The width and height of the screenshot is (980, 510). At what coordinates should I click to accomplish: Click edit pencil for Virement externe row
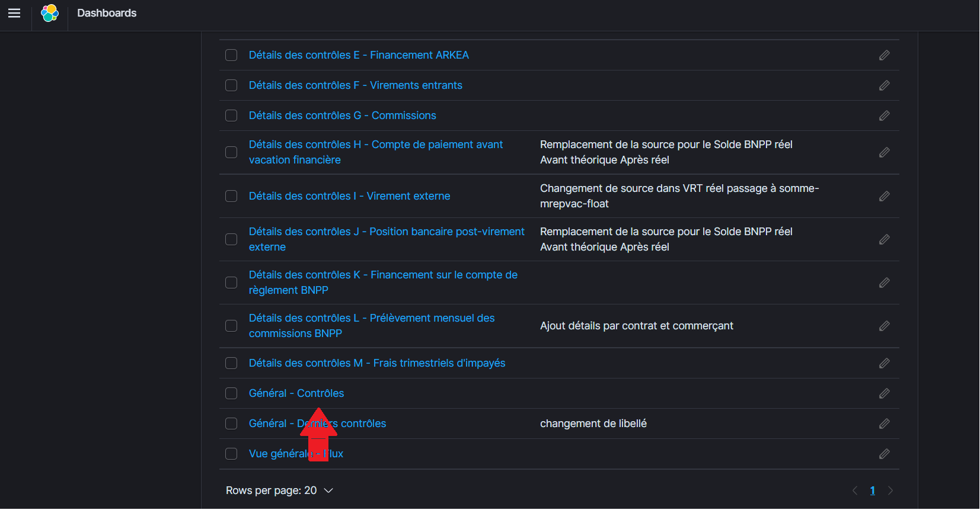(884, 196)
